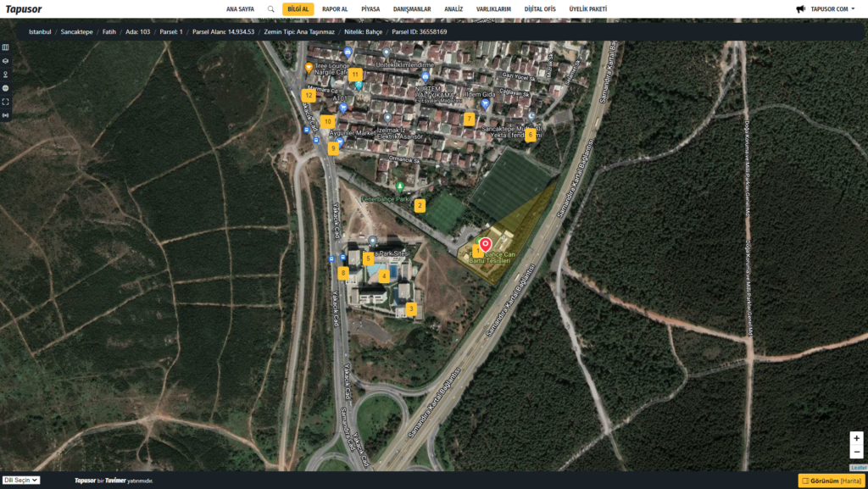Viewport: 868px width, 489px height.
Task: Go to the PİYASA menu item
Action: tap(370, 9)
